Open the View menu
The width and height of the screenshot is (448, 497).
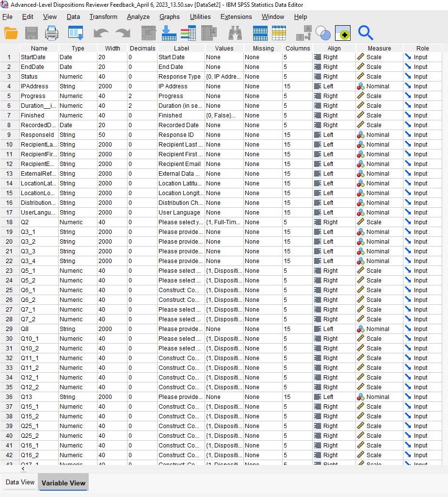pos(50,17)
